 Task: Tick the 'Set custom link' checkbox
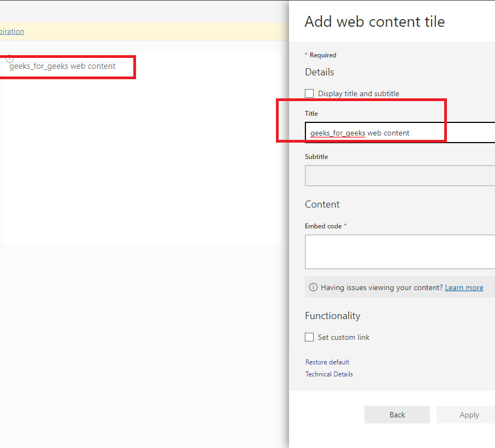[x=310, y=337]
